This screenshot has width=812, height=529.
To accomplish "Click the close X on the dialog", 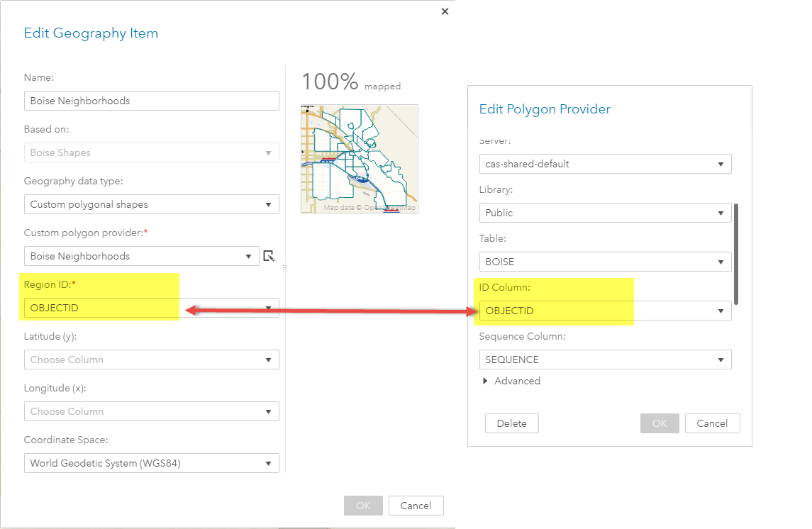I will click(445, 11).
